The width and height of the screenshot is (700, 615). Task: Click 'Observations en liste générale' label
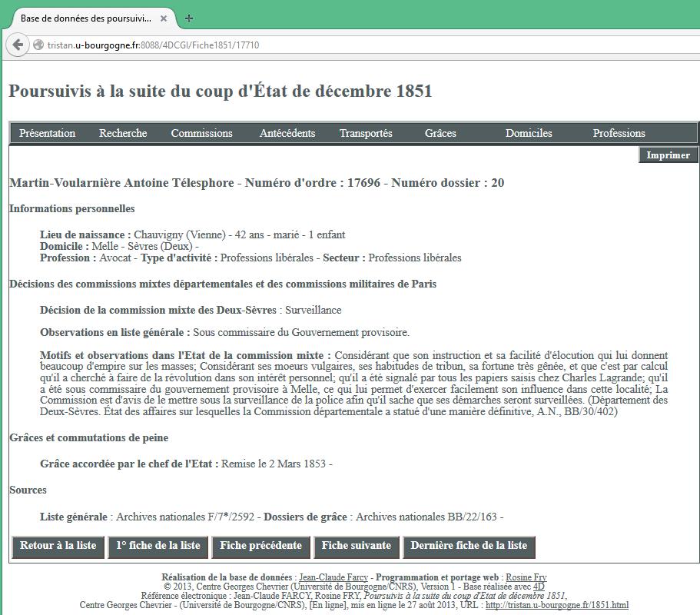[x=115, y=332]
